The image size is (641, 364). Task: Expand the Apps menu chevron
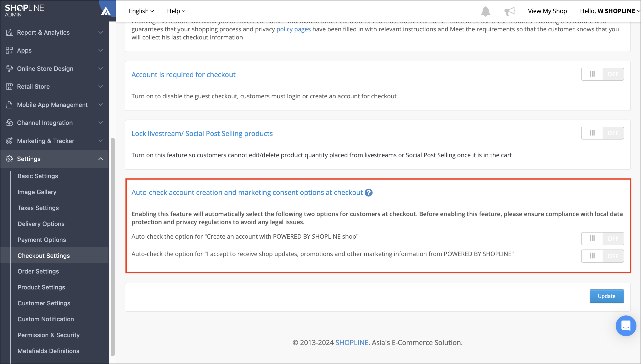(x=101, y=50)
